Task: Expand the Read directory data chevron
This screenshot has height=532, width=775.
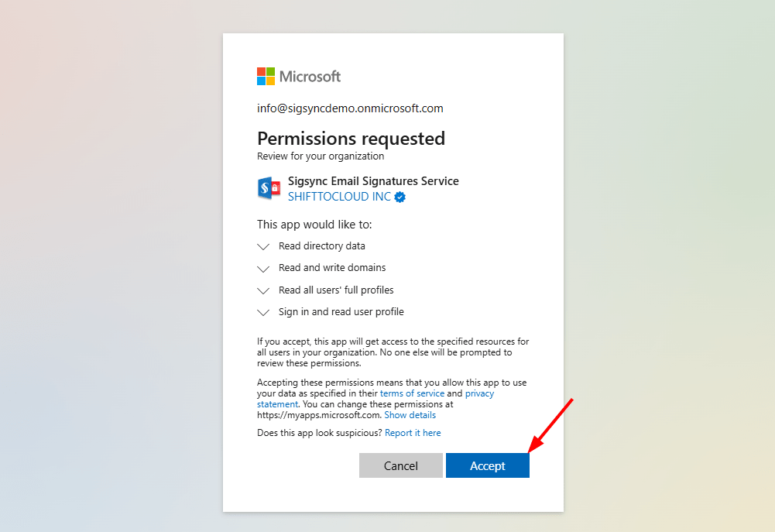Action: point(263,246)
